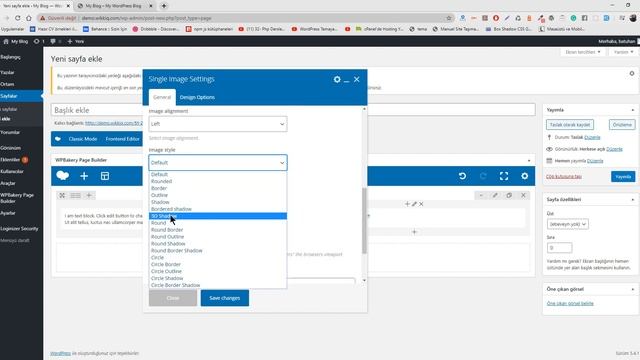
Task: Open the Image alignment dropdown showing Left
Action: tap(218, 124)
